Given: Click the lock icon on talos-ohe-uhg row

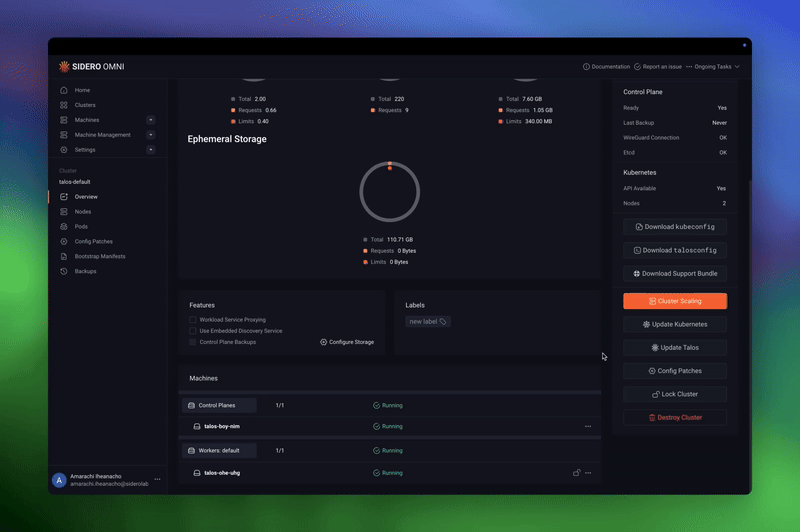Looking at the screenshot, I should point(576,472).
